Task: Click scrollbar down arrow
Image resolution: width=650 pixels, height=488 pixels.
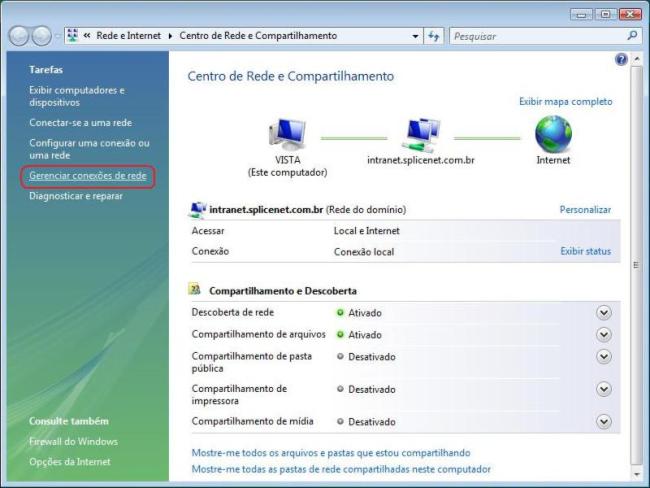Action: tap(636, 473)
